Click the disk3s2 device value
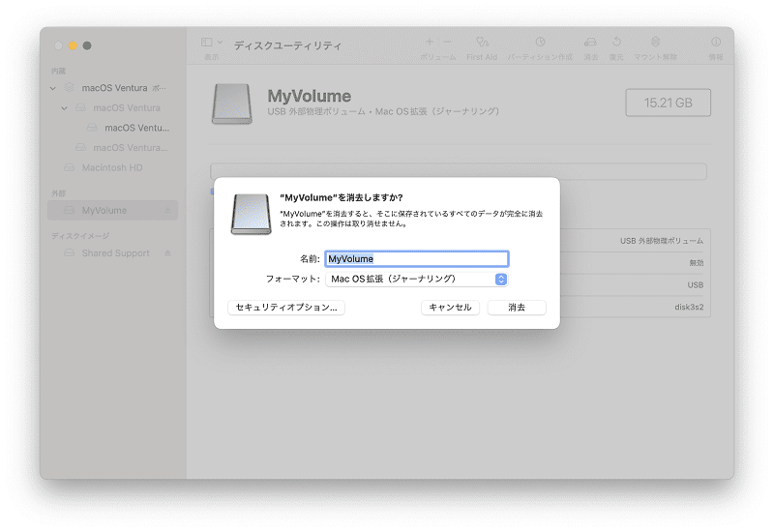 coord(689,307)
